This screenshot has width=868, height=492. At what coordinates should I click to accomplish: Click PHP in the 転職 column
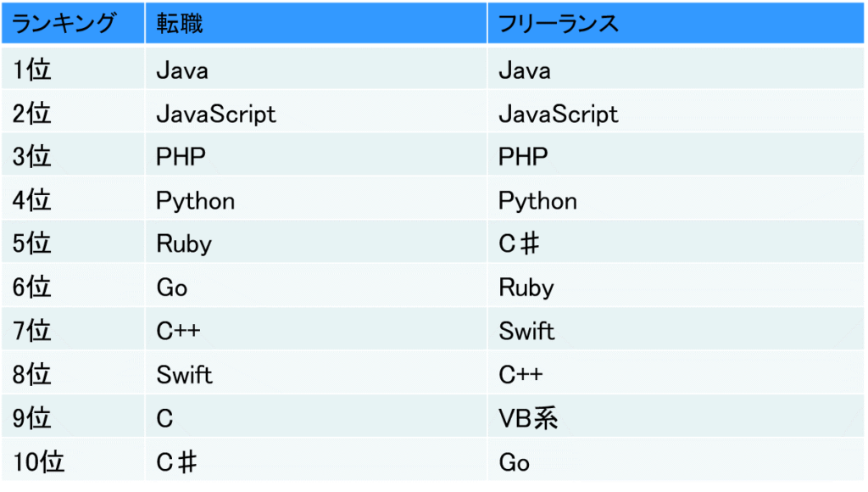pos(181,157)
